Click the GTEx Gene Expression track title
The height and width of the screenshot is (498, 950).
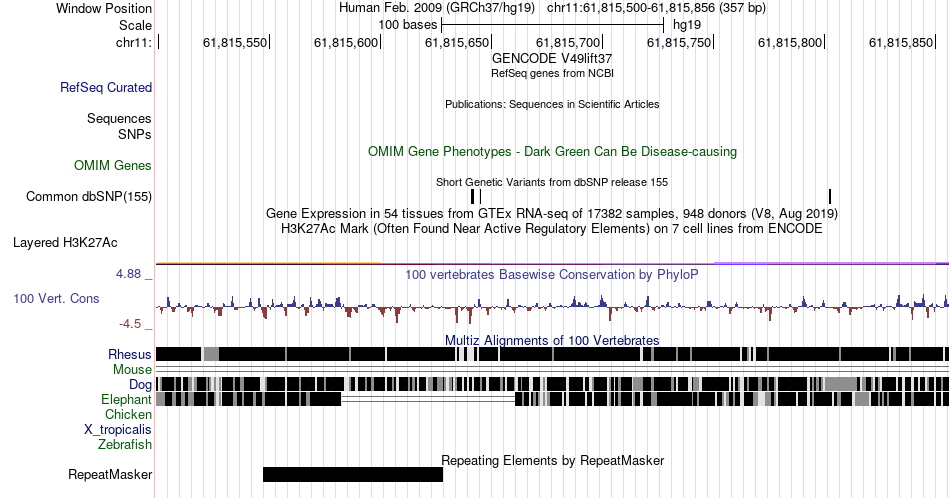(x=552, y=213)
